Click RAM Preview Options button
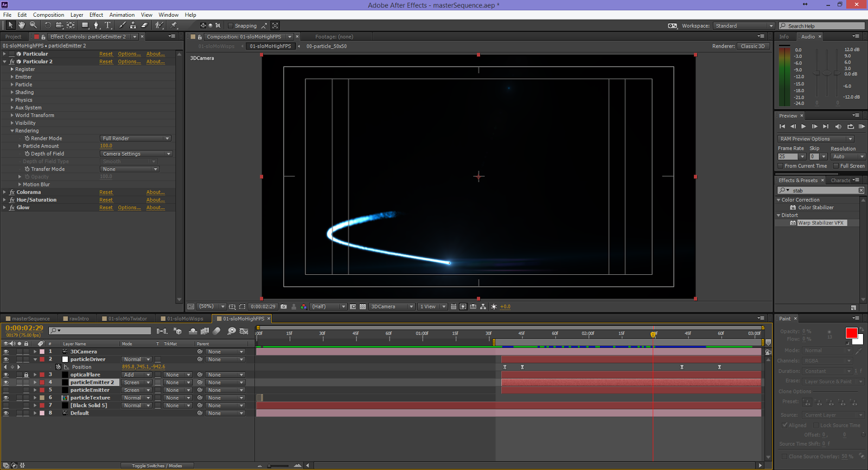 point(815,139)
